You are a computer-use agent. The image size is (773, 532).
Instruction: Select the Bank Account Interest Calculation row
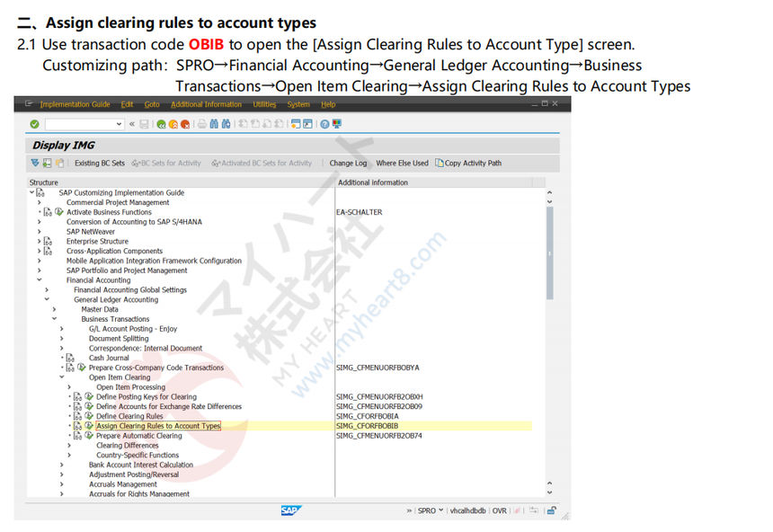click(x=141, y=465)
